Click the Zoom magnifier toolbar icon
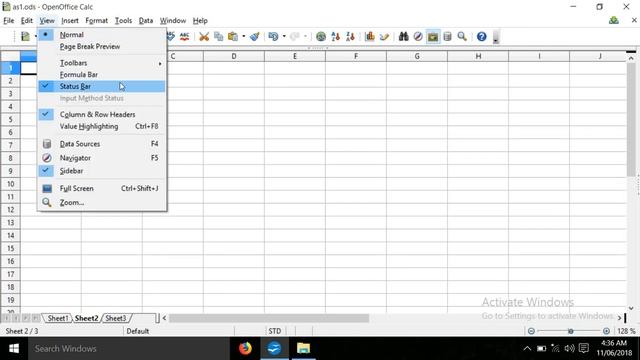This screenshot has width=640, height=360. click(462, 37)
